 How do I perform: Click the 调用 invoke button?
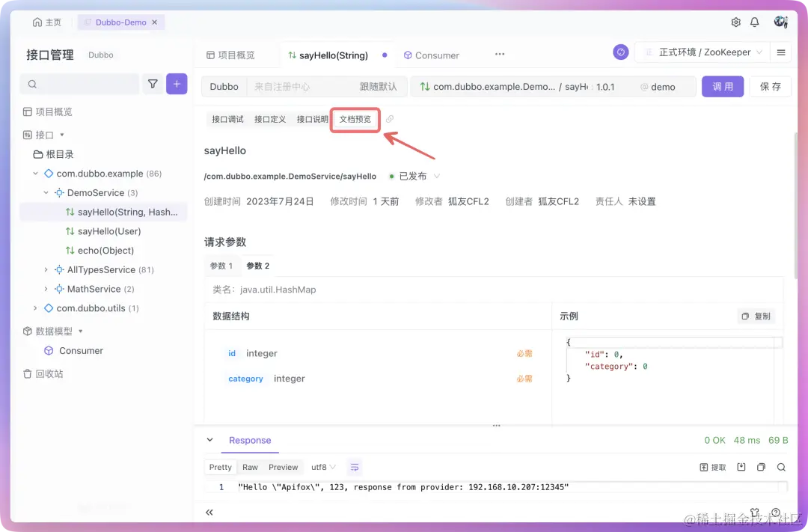[723, 86]
